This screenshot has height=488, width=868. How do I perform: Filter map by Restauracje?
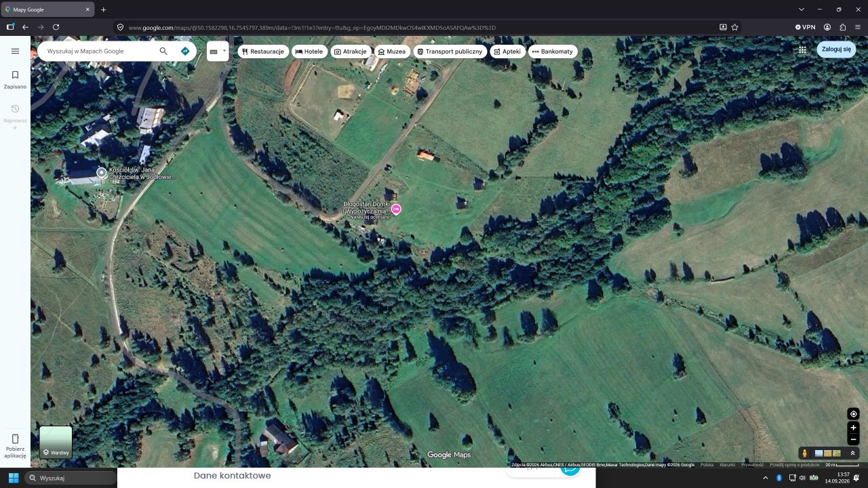click(264, 52)
